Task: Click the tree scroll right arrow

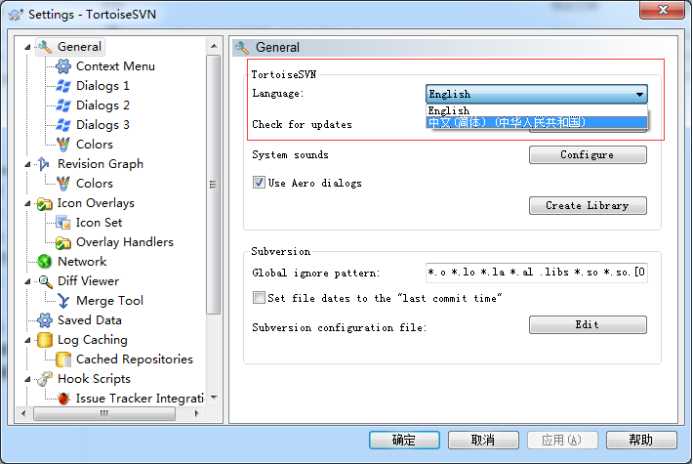Action: click(x=196, y=414)
